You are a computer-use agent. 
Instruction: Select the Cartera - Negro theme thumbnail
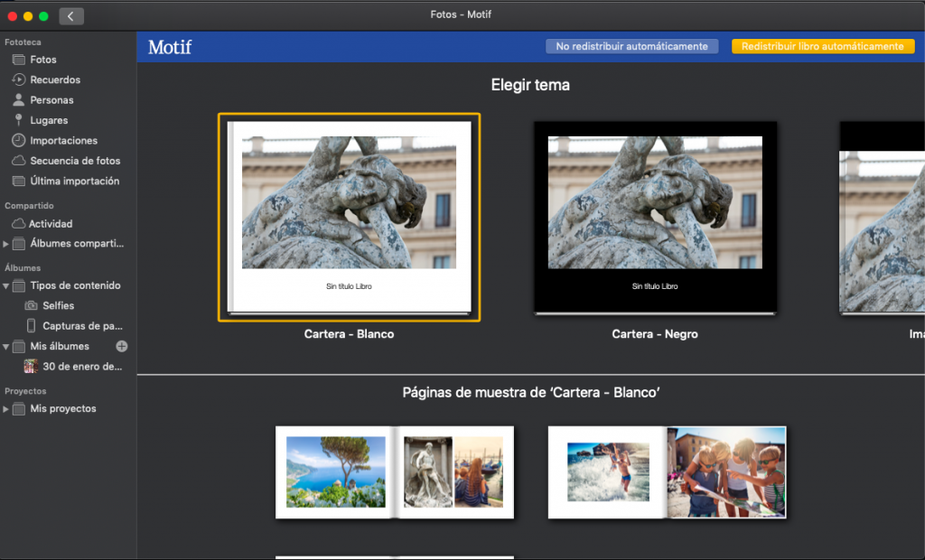pyautogui.click(x=655, y=218)
